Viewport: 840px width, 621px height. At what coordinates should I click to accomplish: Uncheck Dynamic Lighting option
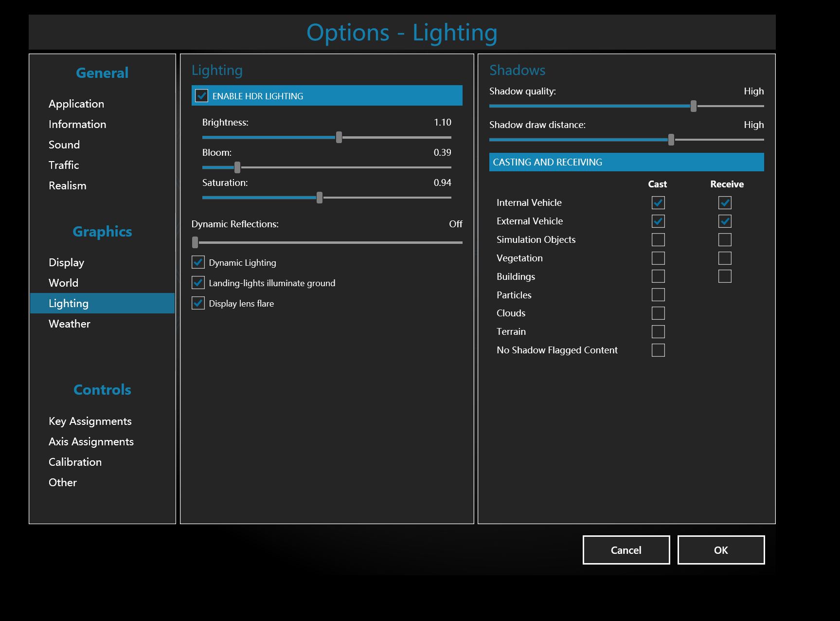pyautogui.click(x=198, y=262)
